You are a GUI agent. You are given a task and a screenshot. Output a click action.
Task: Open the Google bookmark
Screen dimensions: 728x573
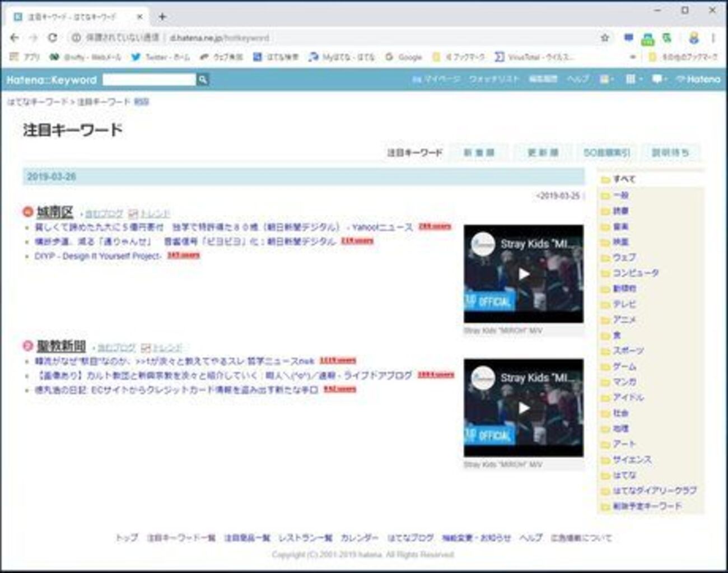point(404,57)
